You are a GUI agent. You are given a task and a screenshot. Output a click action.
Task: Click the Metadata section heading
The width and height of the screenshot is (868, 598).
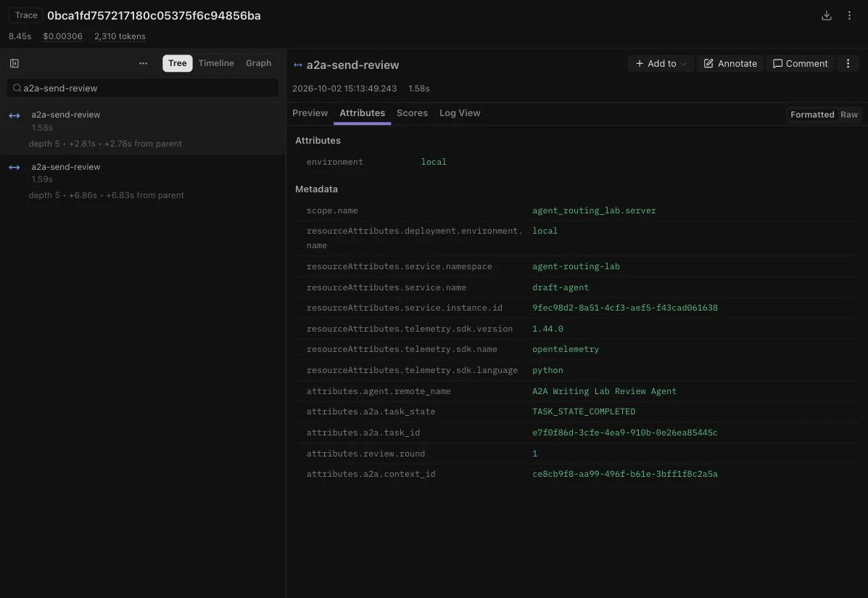316,189
